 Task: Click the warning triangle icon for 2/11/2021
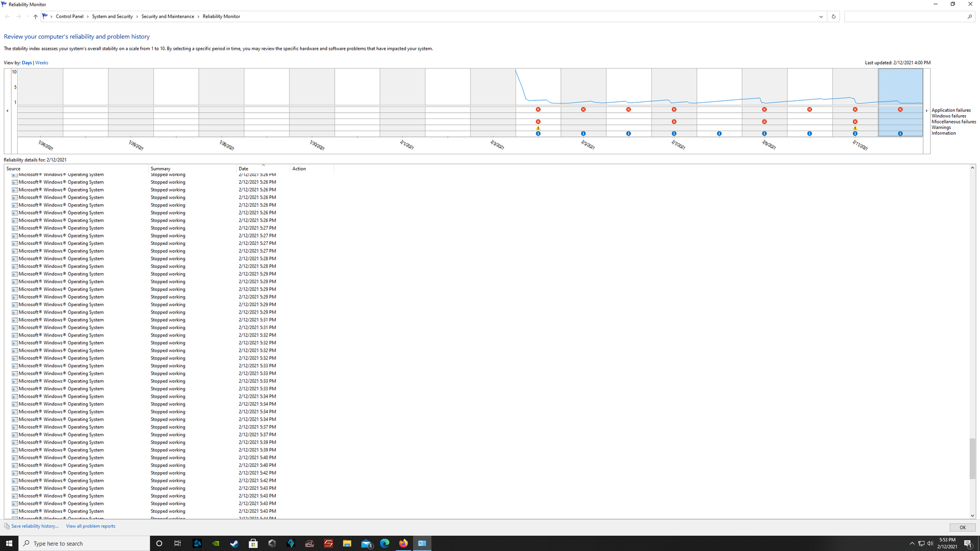point(855,128)
